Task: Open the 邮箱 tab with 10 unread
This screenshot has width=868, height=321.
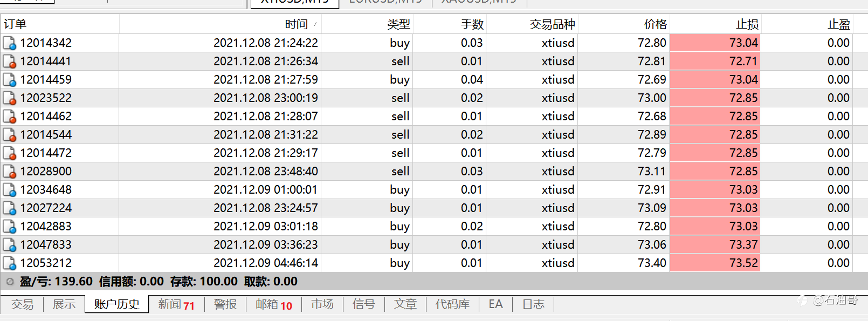Action: click(273, 304)
